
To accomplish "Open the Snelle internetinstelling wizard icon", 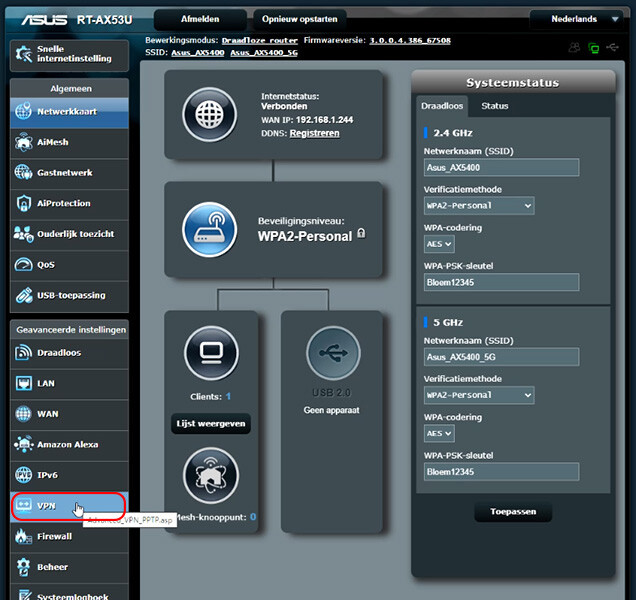I will [x=24, y=54].
